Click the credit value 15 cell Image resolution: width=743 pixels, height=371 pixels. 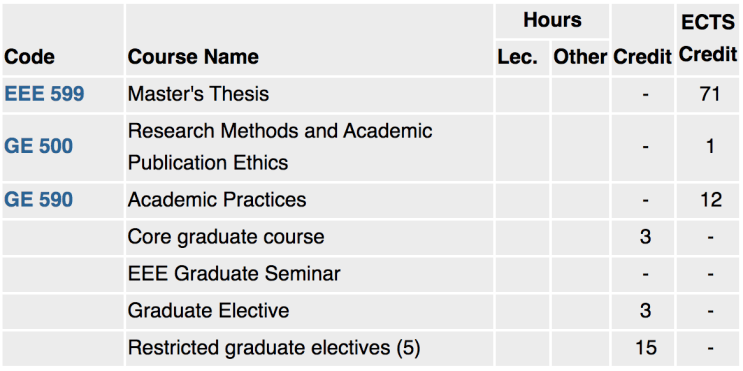[645, 348]
